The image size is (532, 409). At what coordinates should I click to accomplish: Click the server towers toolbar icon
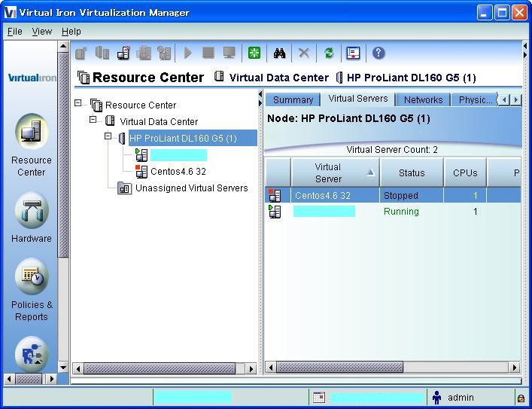[102, 53]
